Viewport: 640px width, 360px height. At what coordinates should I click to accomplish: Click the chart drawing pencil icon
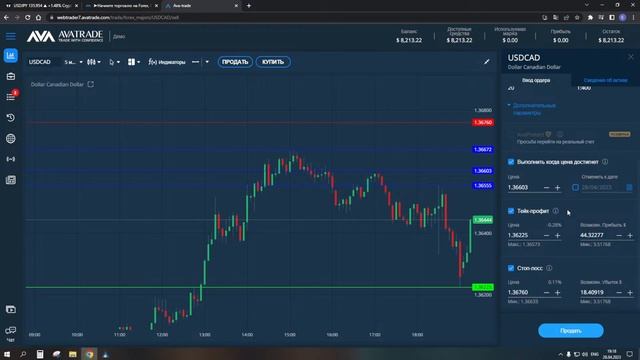pos(487,62)
